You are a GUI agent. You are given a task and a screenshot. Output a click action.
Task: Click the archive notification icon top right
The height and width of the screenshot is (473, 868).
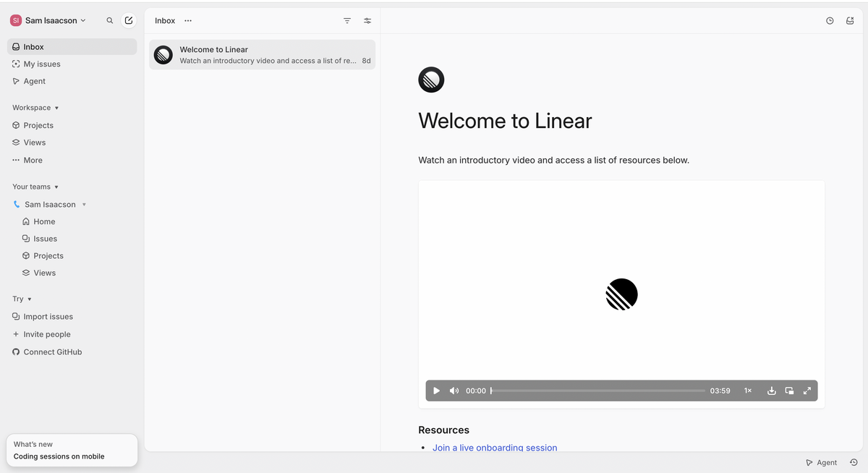[850, 21]
